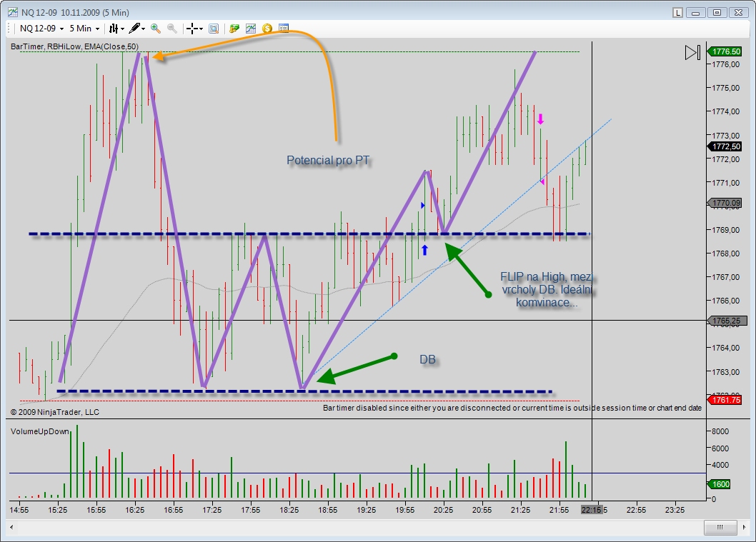Open the 5 Min interval dropdown
This screenshot has height=542, width=756.
(x=84, y=29)
